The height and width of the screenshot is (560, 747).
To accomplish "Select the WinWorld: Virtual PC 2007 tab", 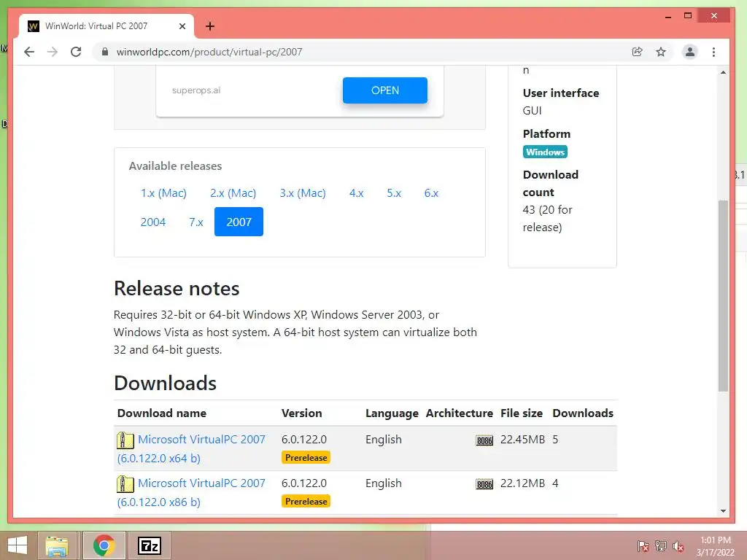I will click(107, 26).
